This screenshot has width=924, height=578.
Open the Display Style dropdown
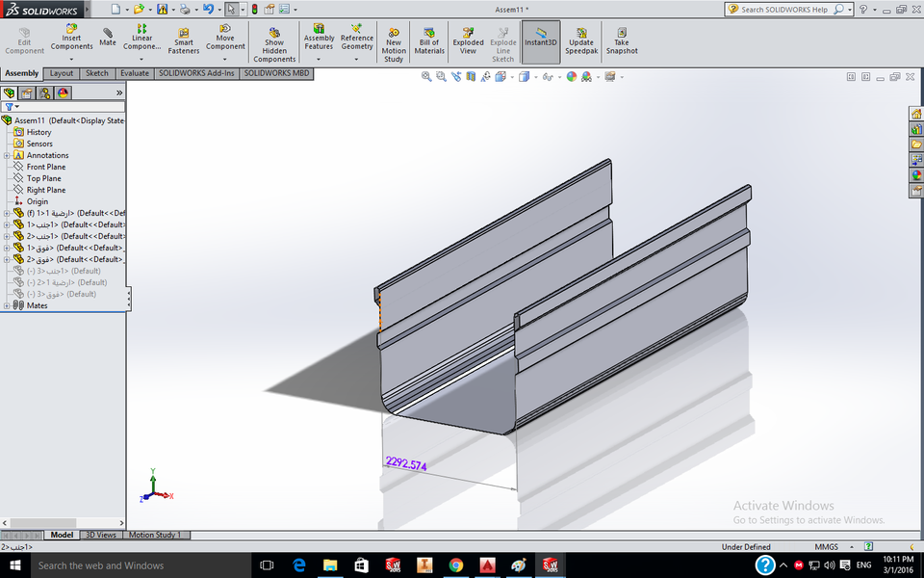535,76
